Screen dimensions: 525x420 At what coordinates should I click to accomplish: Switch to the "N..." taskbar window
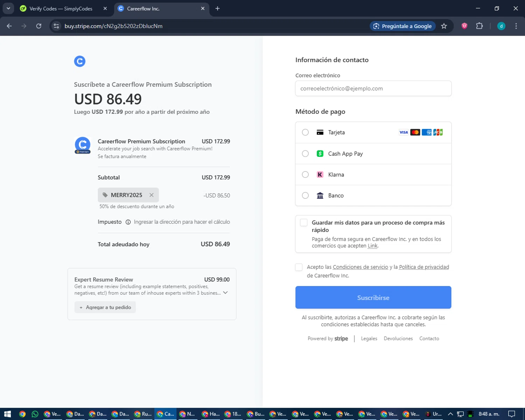click(187, 414)
